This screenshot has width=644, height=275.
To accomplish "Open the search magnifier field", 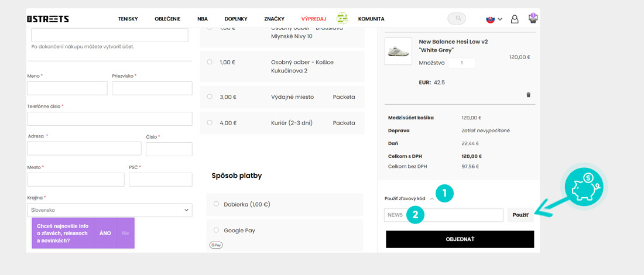I will 457,19.
